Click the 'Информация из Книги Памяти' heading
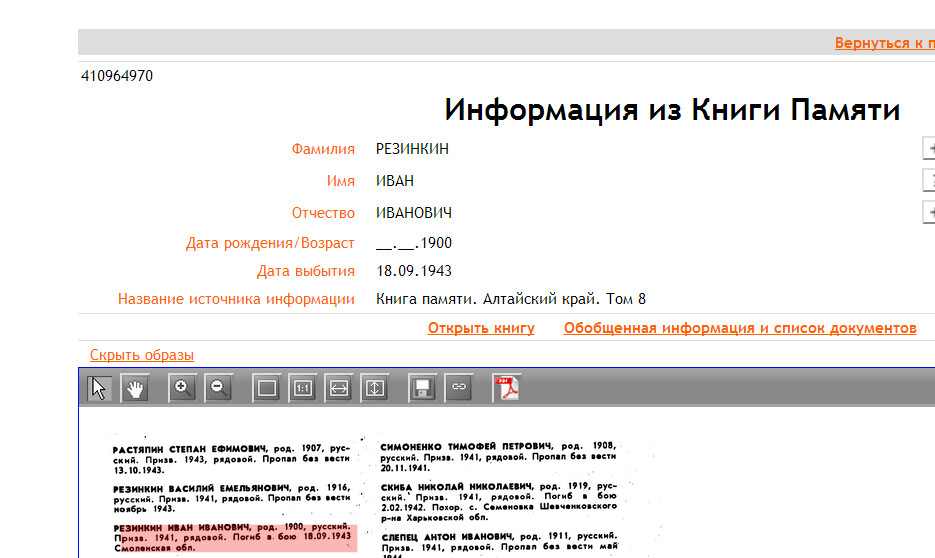This screenshot has height=558, width=935. 672,110
